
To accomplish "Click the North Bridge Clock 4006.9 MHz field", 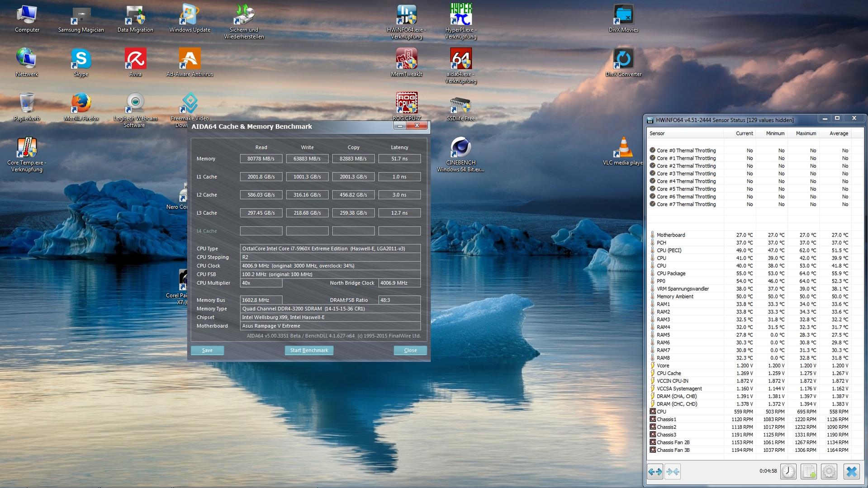I will [x=399, y=283].
